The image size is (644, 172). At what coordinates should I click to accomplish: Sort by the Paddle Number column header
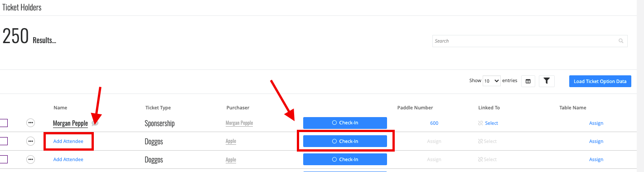tap(415, 108)
